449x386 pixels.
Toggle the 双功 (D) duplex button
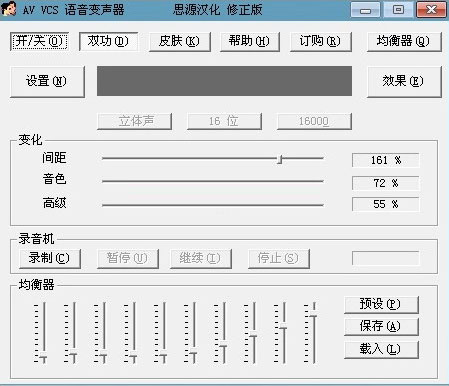[x=108, y=41]
